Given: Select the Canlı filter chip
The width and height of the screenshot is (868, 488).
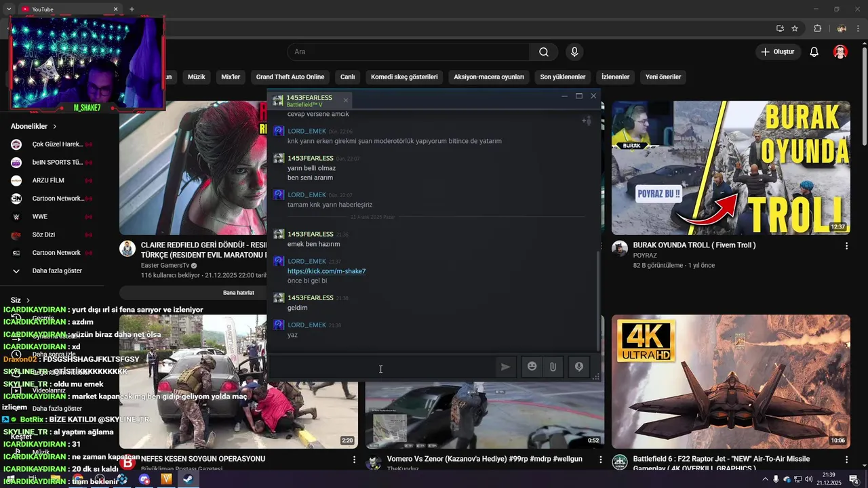Looking at the screenshot, I should pyautogui.click(x=347, y=77).
